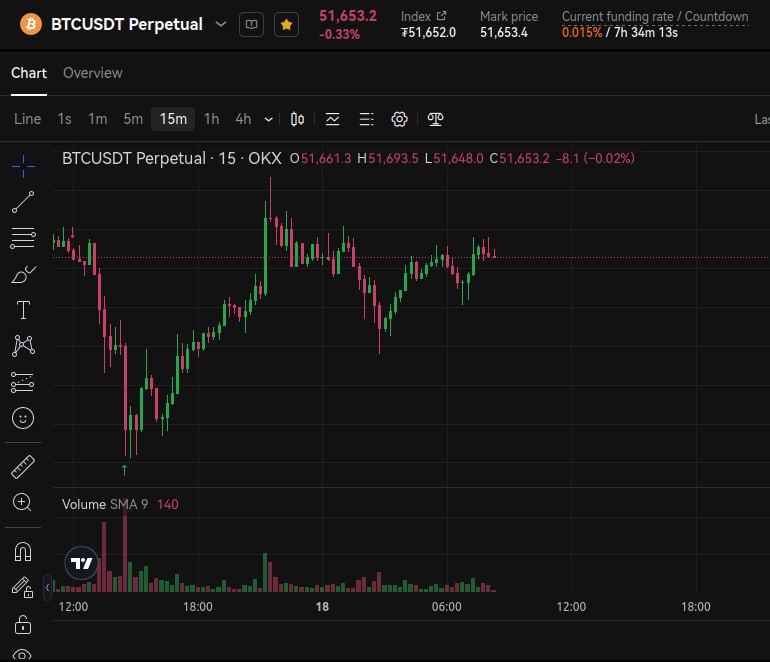This screenshot has height=662, width=770.
Task: Open the chart display list icon
Action: point(366,119)
